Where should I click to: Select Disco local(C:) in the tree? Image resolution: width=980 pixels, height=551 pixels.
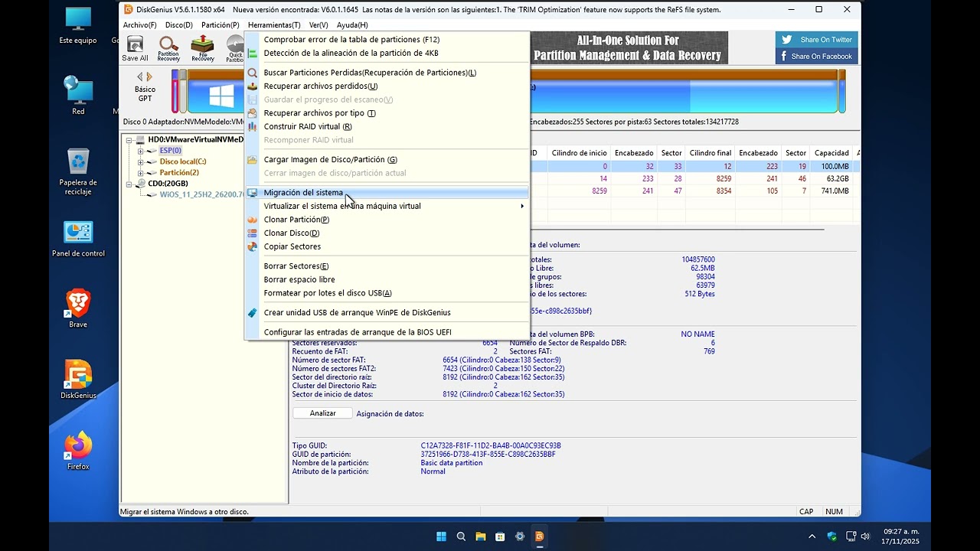coord(182,161)
